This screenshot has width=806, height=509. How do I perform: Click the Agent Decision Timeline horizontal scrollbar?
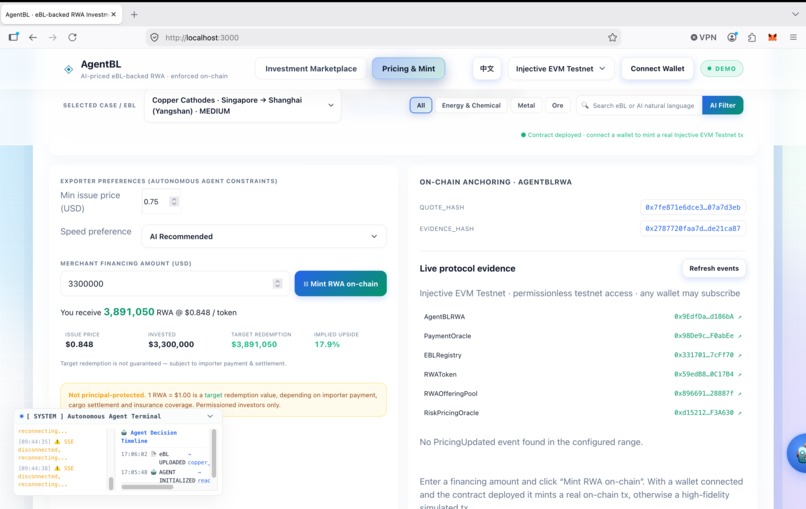coord(147,487)
